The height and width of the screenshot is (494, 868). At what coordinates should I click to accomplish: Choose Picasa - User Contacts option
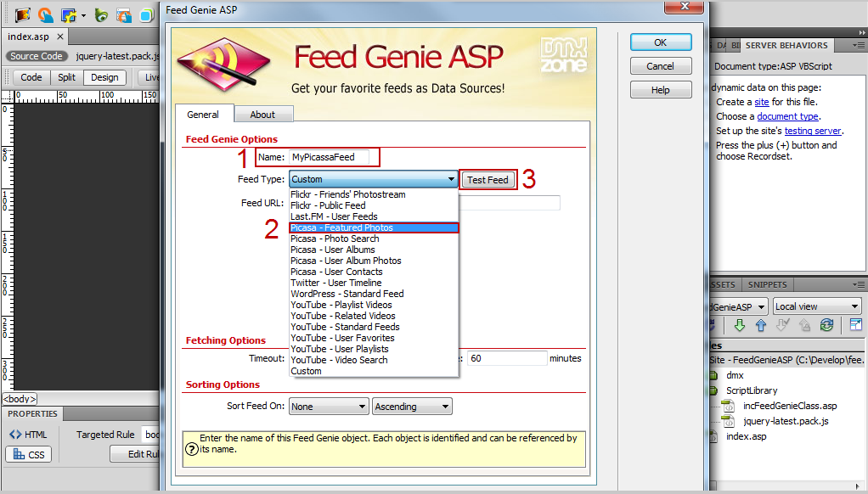(x=374, y=272)
